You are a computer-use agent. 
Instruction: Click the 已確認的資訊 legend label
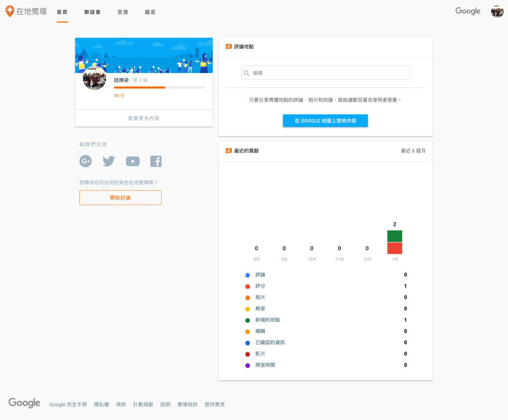point(270,343)
